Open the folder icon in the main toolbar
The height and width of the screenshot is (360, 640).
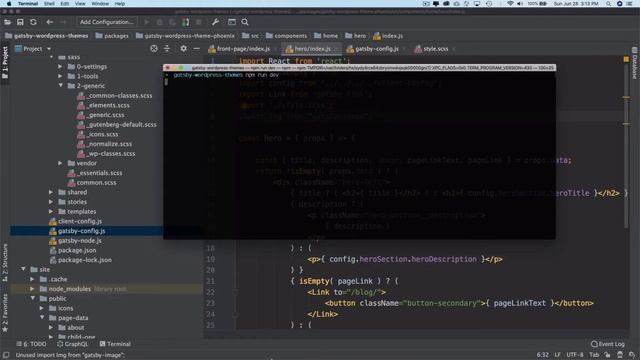pos(7,22)
